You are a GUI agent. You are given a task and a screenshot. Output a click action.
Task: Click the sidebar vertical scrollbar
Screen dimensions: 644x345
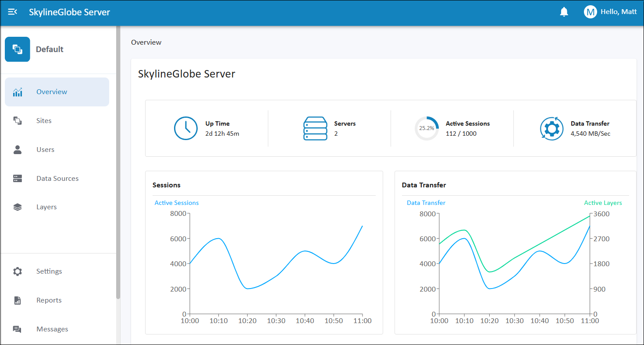pyautogui.click(x=118, y=162)
